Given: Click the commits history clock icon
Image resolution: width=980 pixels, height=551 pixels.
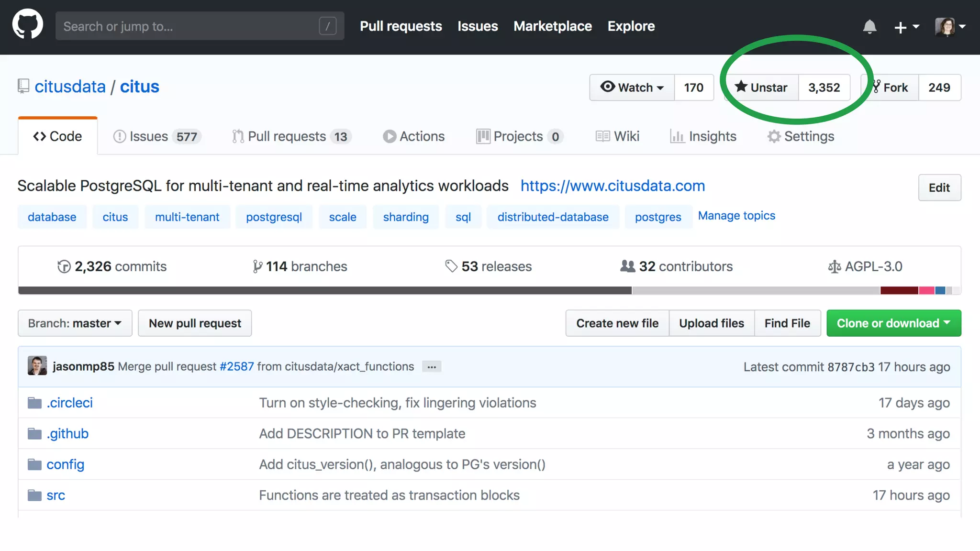Looking at the screenshot, I should [x=64, y=266].
